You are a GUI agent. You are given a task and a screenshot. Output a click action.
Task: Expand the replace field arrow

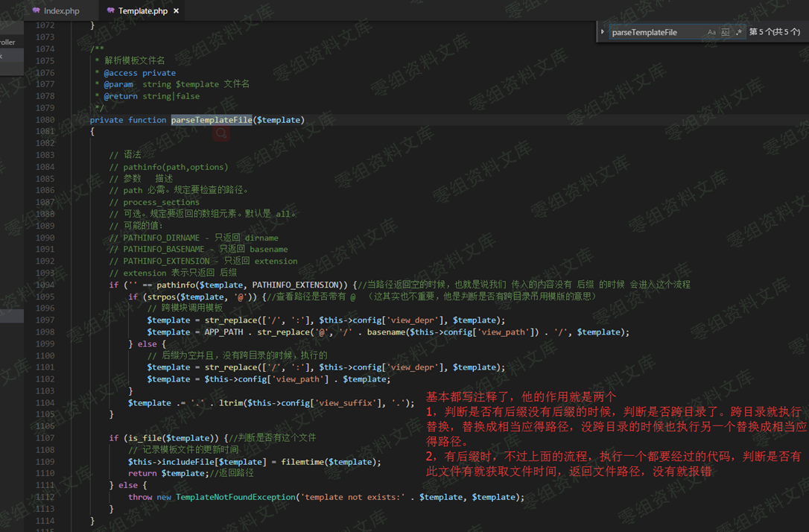[x=602, y=32]
